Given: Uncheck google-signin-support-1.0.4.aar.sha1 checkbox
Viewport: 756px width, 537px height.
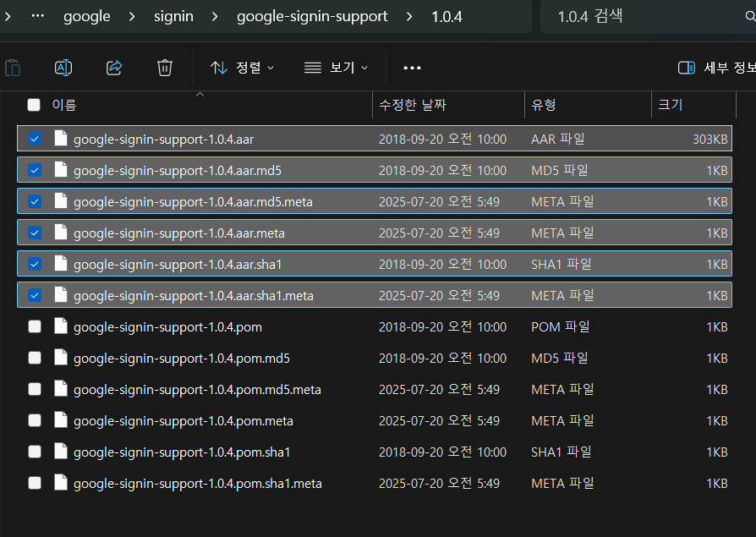Looking at the screenshot, I should [x=34, y=264].
